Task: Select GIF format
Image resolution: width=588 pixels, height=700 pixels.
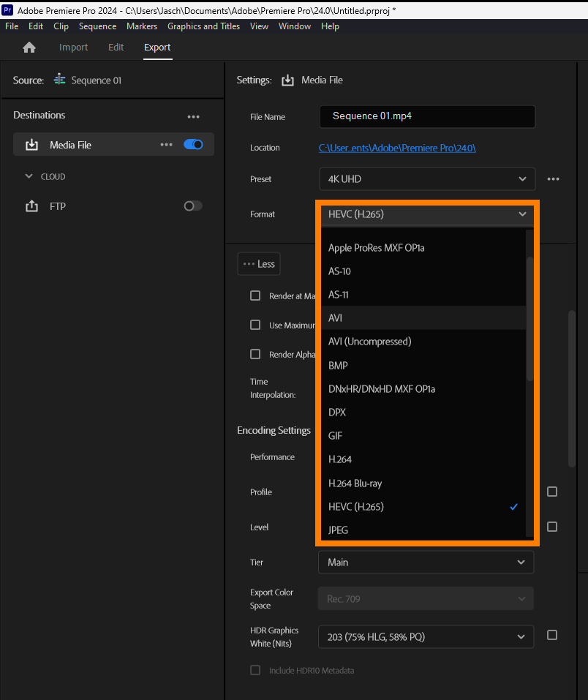Action: (x=423, y=436)
